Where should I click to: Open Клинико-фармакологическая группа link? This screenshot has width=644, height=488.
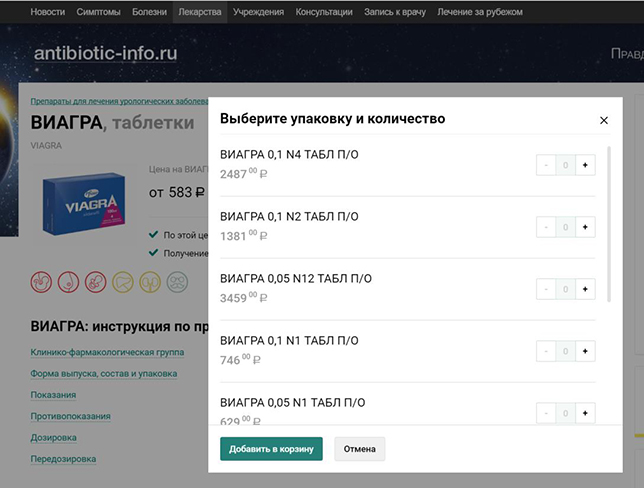coord(107,352)
